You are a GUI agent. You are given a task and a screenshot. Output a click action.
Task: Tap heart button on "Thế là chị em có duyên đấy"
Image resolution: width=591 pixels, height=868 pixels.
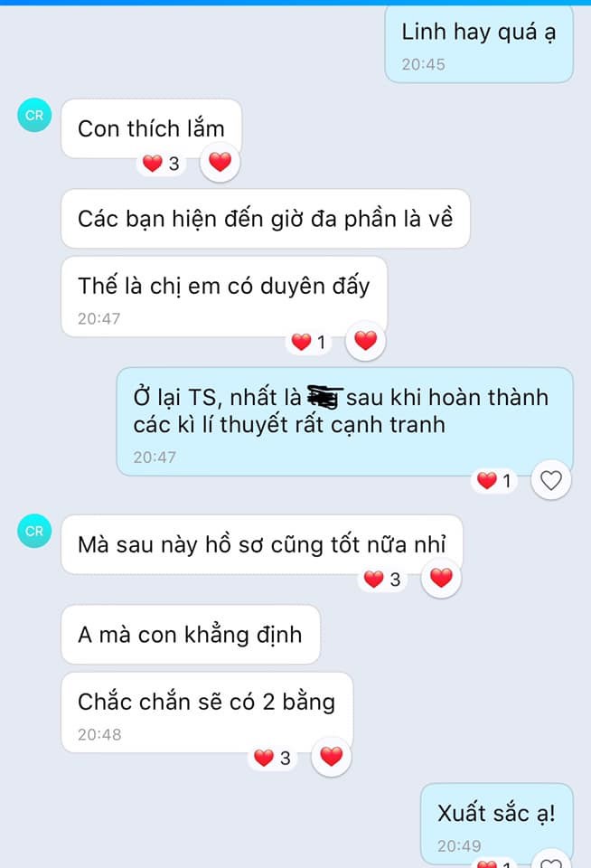click(365, 341)
